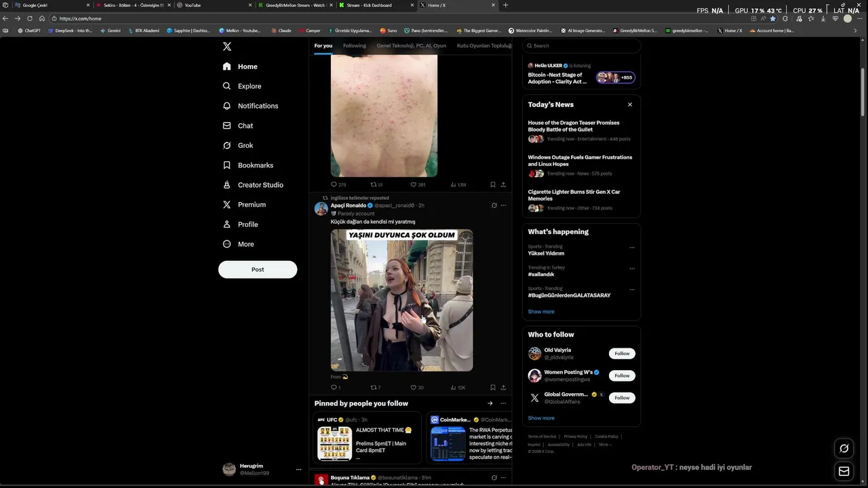Open the Privacy Policy footer link

tap(576, 436)
